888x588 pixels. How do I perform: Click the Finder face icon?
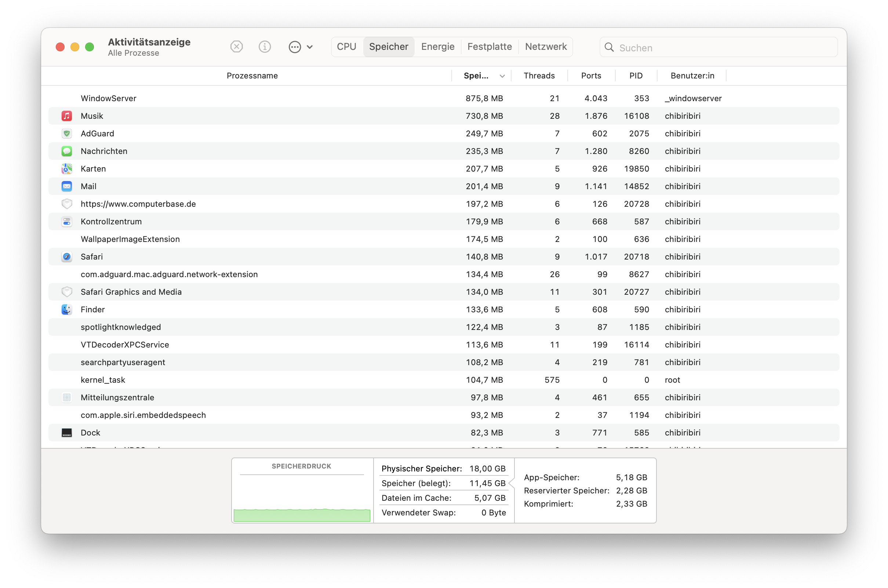(x=67, y=310)
